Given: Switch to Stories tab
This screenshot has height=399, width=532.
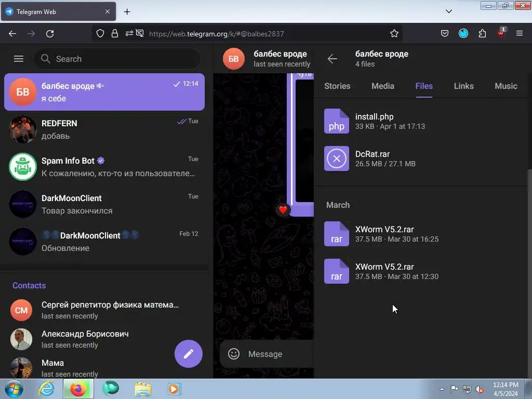Looking at the screenshot, I should [x=337, y=86].
